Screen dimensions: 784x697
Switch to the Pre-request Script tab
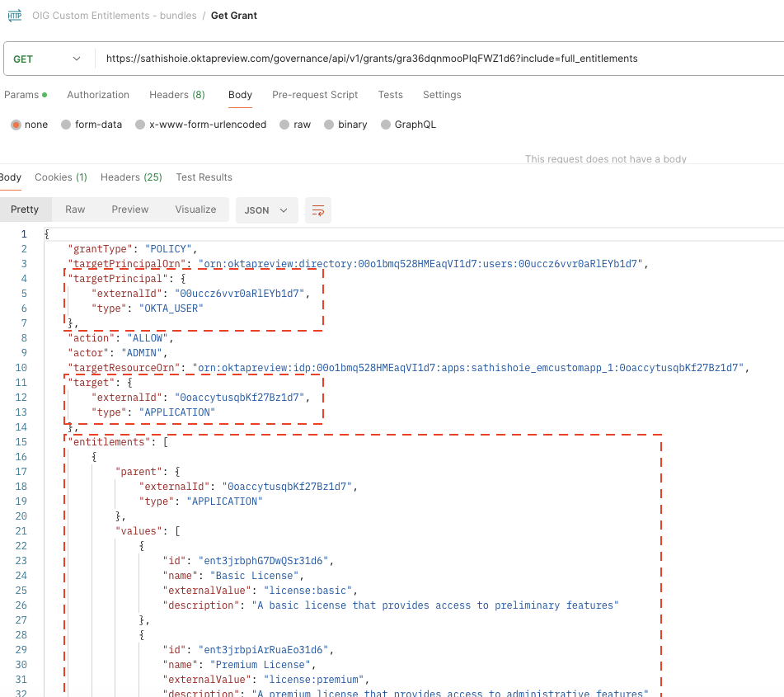click(x=315, y=95)
